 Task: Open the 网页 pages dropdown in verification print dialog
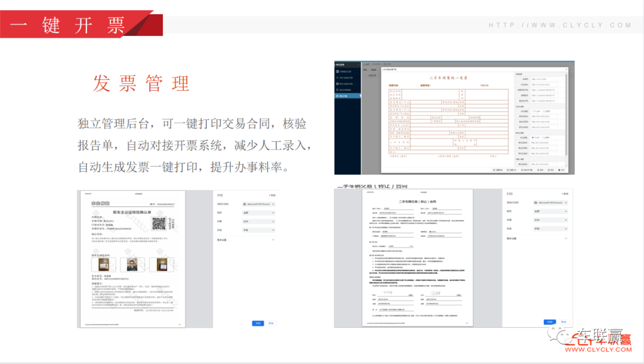(x=258, y=213)
